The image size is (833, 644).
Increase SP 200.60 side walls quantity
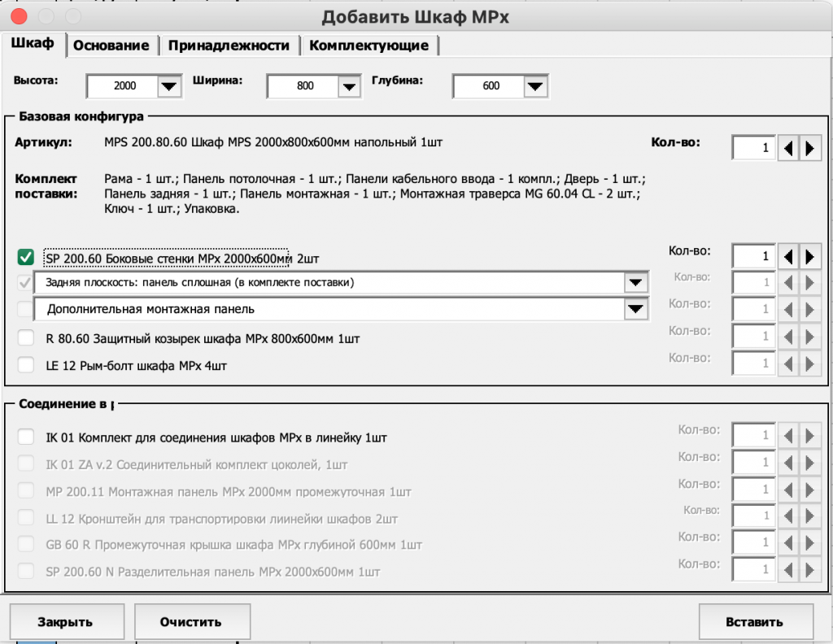(x=809, y=256)
